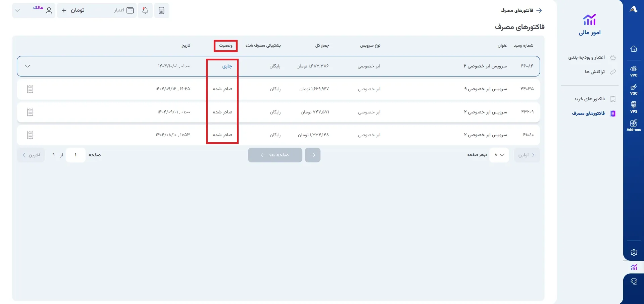View invoice icon for receipt ۴۴۰۳۵
The width and height of the screenshot is (644, 304).
[x=30, y=89]
